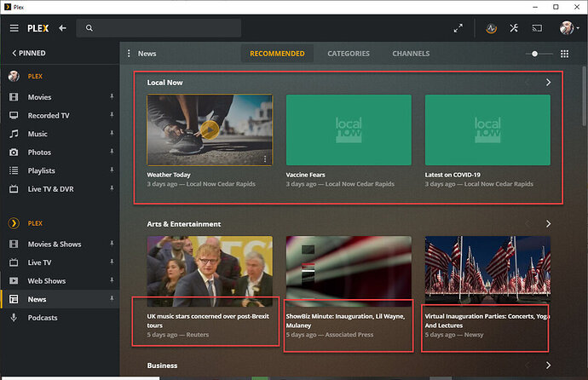The width and height of the screenshot is (588, 380).
Task: Switch to the Categories tab
Action: [x=349, y=54]
